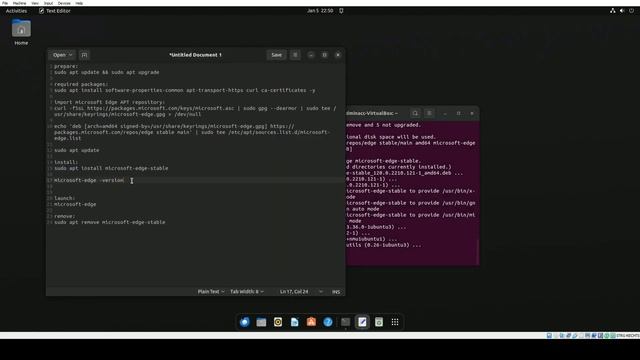This screenshot has height=360, width=640.
Task: Show the applications grid from the dock
Action: click(395, 322)
